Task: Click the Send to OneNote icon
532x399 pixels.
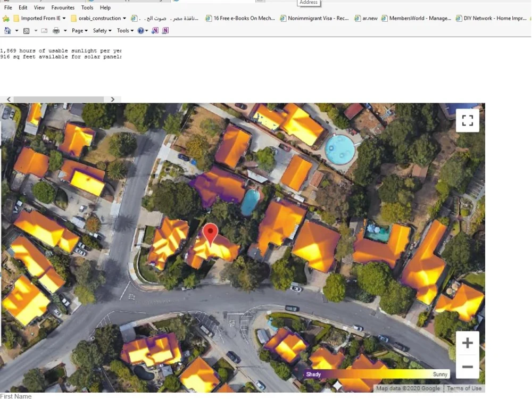Action: (x=155, y=30)
